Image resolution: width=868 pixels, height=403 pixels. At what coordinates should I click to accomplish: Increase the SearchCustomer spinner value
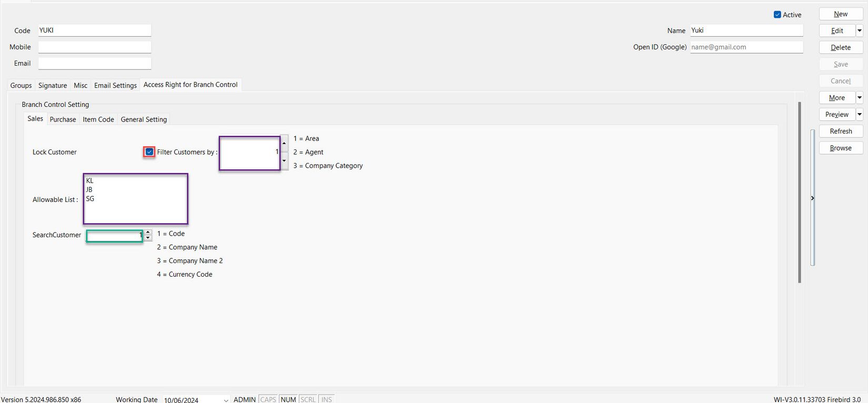[148, 232]
